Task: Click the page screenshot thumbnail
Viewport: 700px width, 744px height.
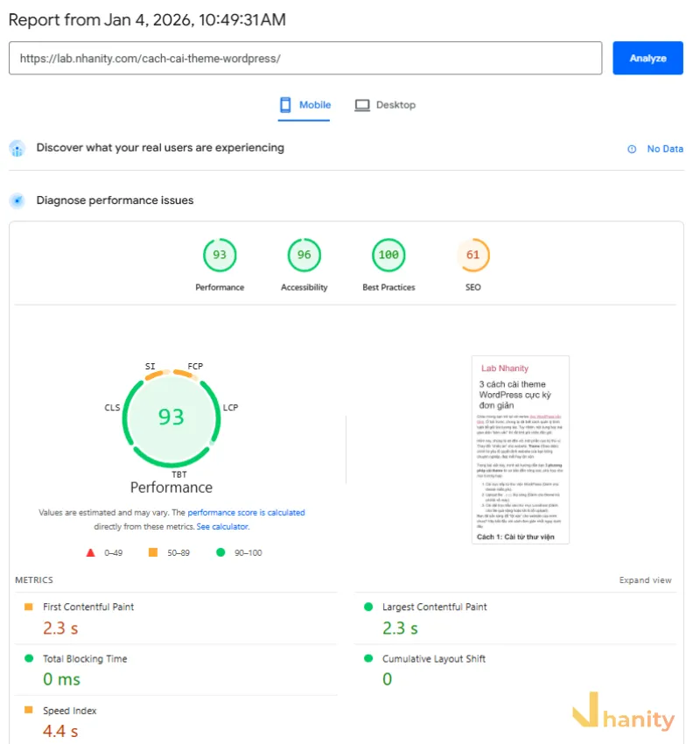Action: (x=521, y=449)
